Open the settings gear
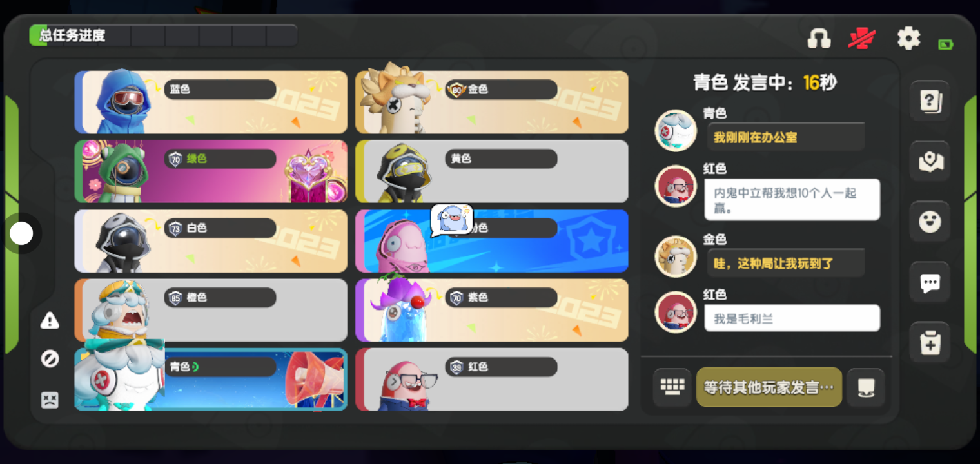The height and width of the screenshot is (464, 980). click(x=908, y=39)
